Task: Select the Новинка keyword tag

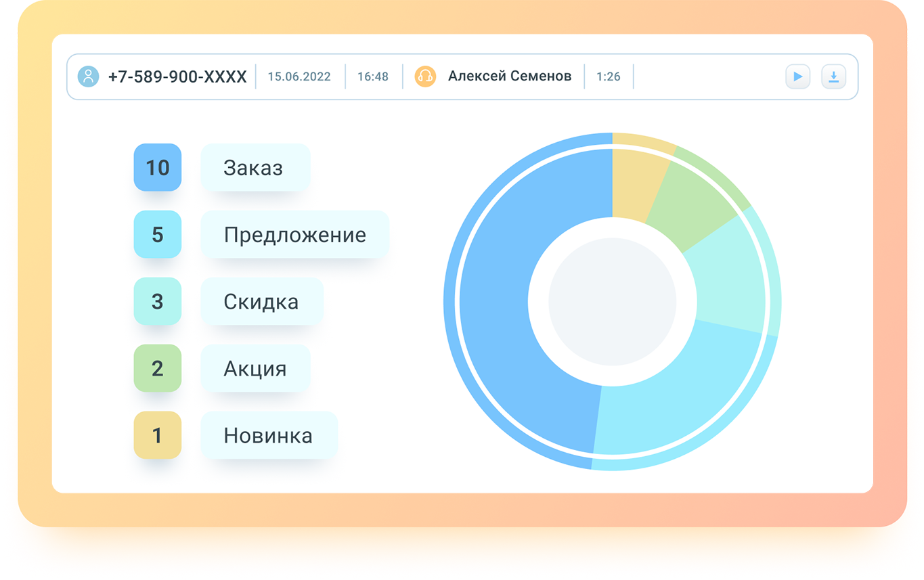Action: pyautogui.click(x=269, y=435)
